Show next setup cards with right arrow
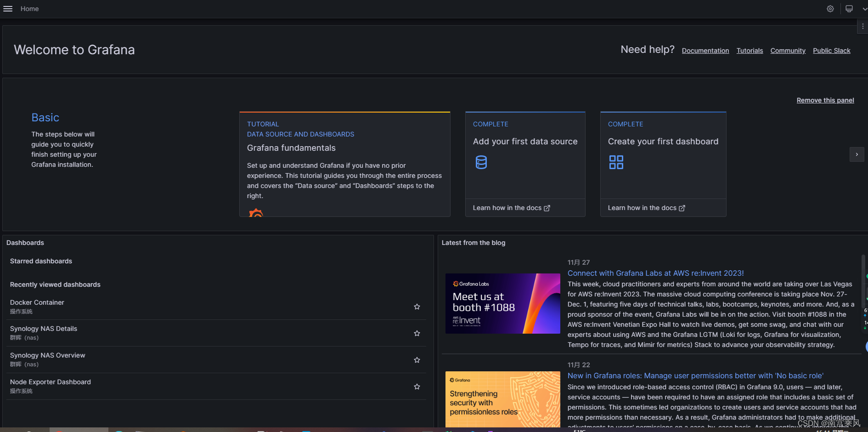Screen dimensions: 868x432 coord(857,154)
